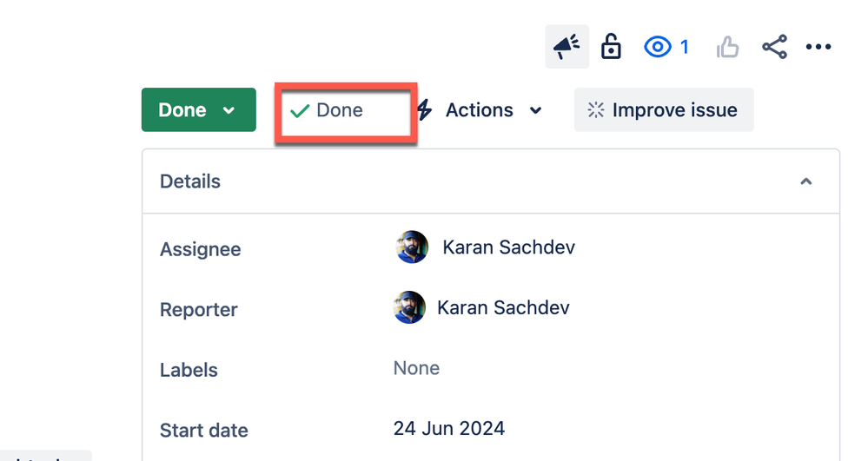
Task: Click the watcher count number 1
Action: pos(685,47)
